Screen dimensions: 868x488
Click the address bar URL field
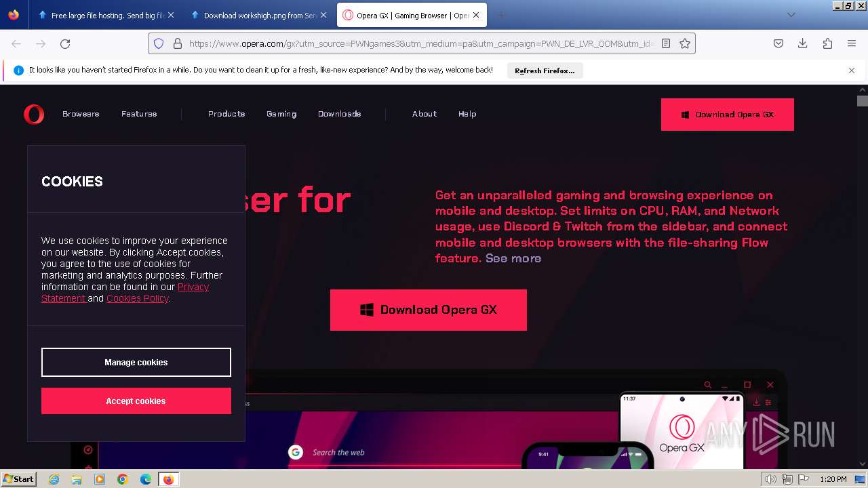point(420,43)
